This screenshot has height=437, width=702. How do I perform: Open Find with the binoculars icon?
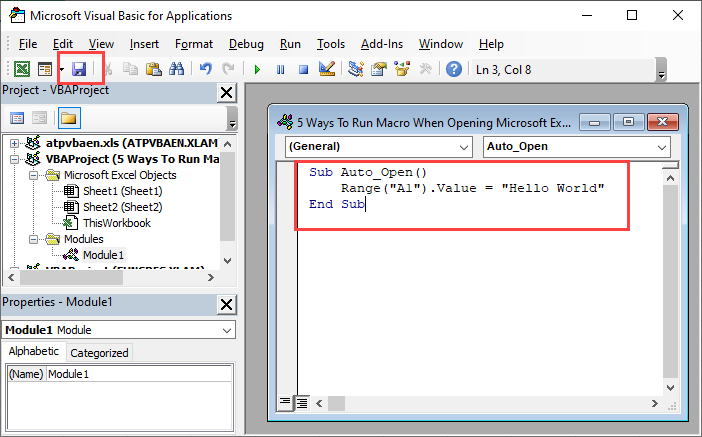[x=176, y=69]
